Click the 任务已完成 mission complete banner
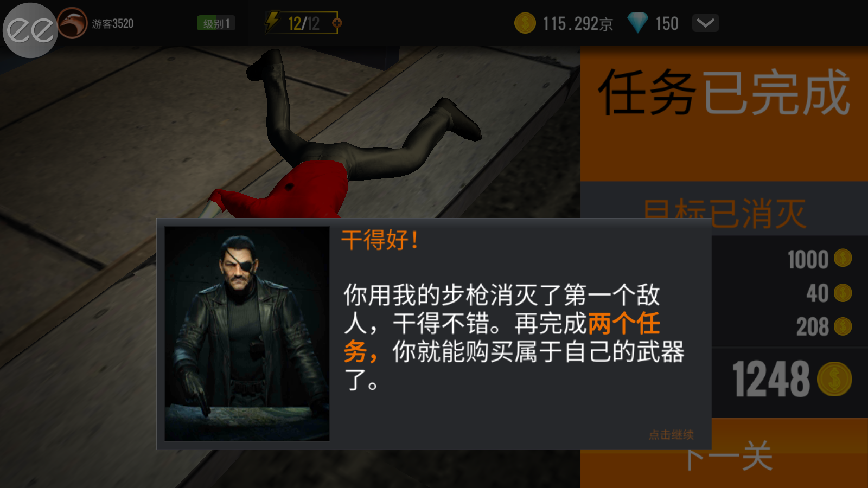This screenshot has width=868, height=488. click(x=724, y=93)
